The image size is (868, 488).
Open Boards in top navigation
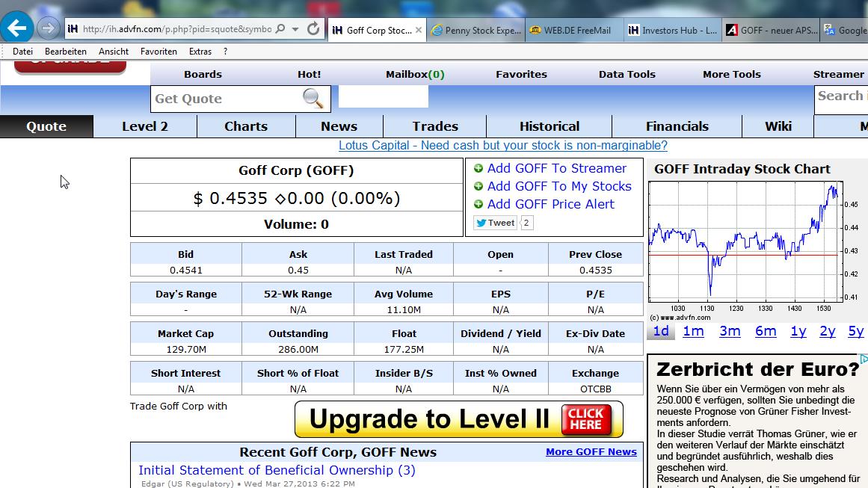pos(203,74)
